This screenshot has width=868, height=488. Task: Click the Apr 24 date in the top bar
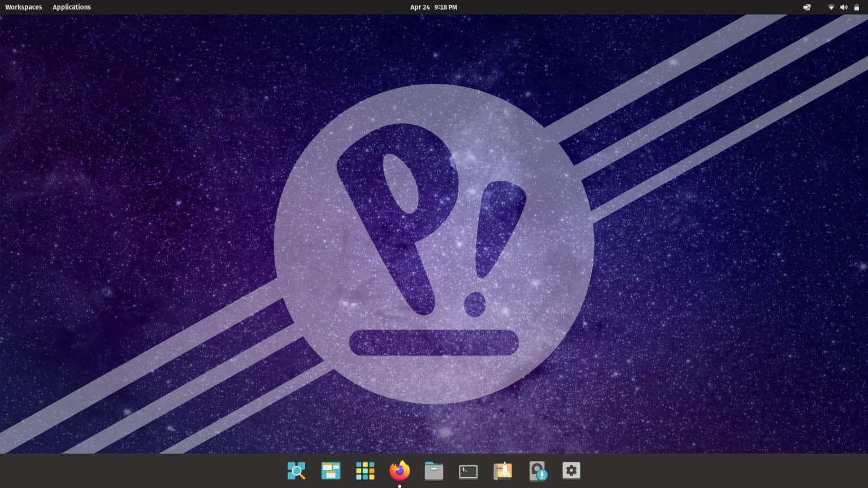[421, 7]
